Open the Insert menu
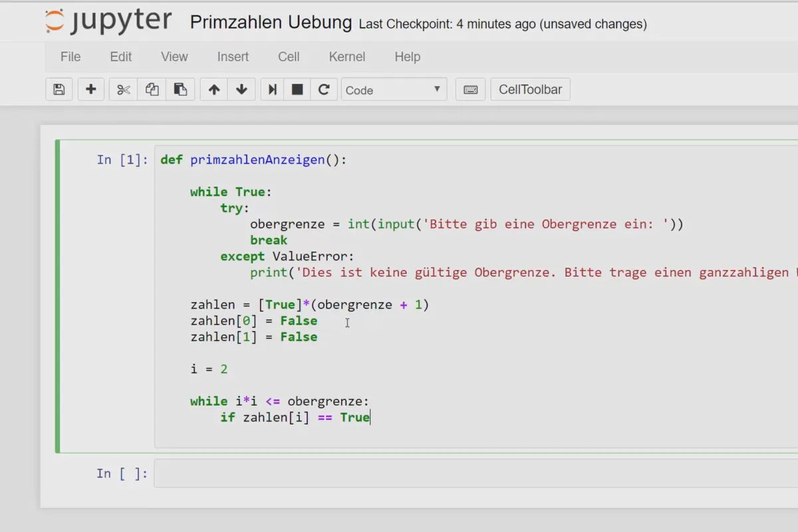The width and height of the screenshot is (798, 532). 233,57
